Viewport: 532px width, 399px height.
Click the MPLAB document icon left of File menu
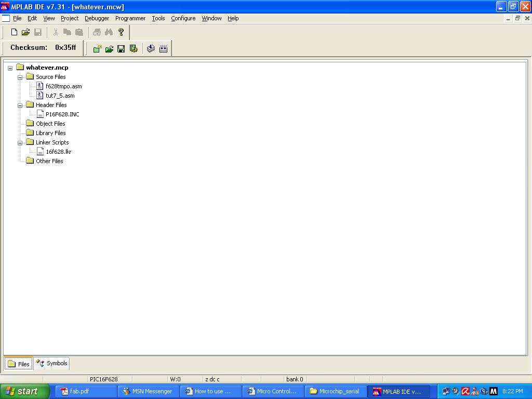[x=6, y=18]
